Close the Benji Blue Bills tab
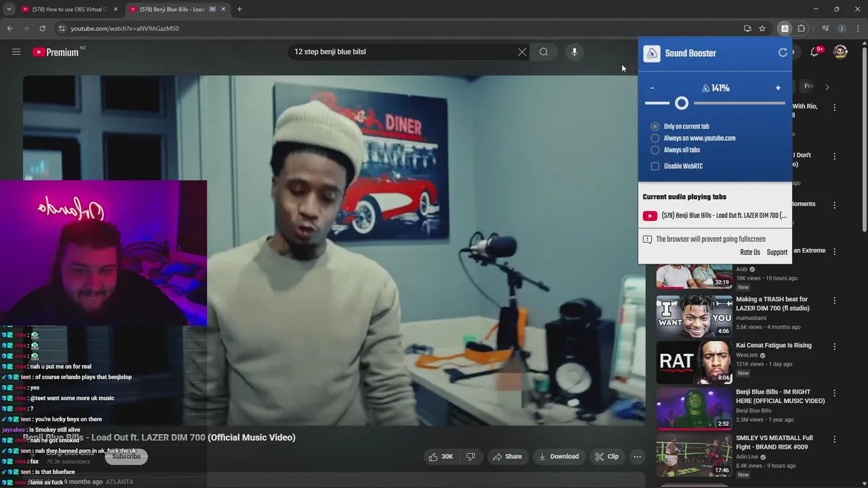This screenshot has width=868, height=488. 224,9
